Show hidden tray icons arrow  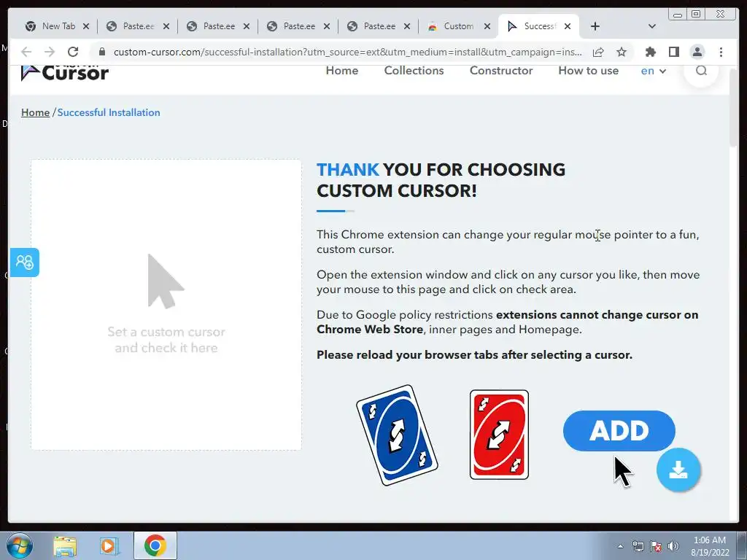pyautogui.click(x=620, y=546)
